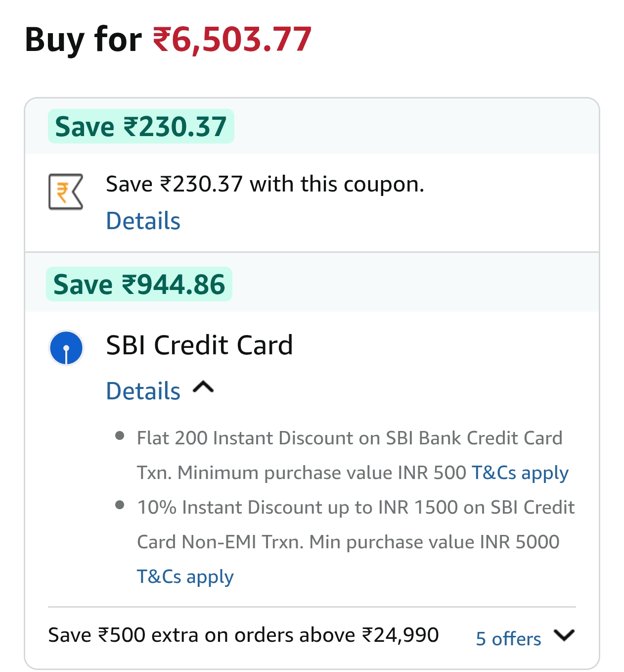Open Details link under coupon offer
This screenshot has height=672, width=624.
coord(143,221)
